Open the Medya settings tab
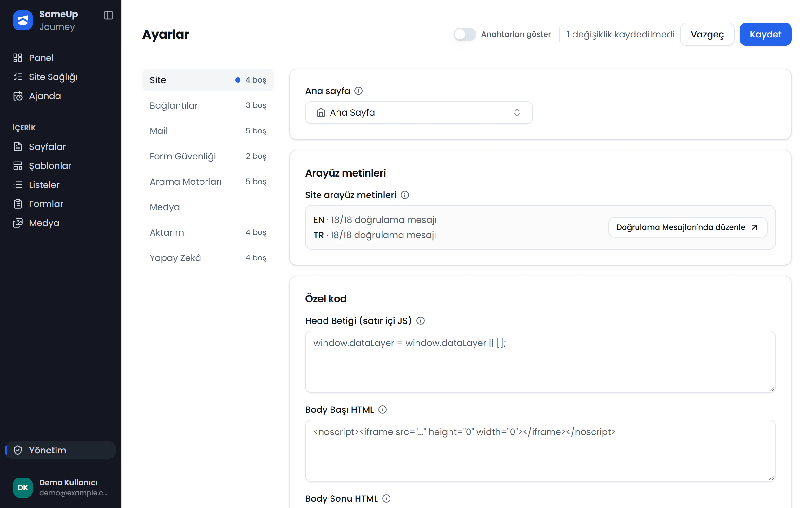 (x=208, y=207)
